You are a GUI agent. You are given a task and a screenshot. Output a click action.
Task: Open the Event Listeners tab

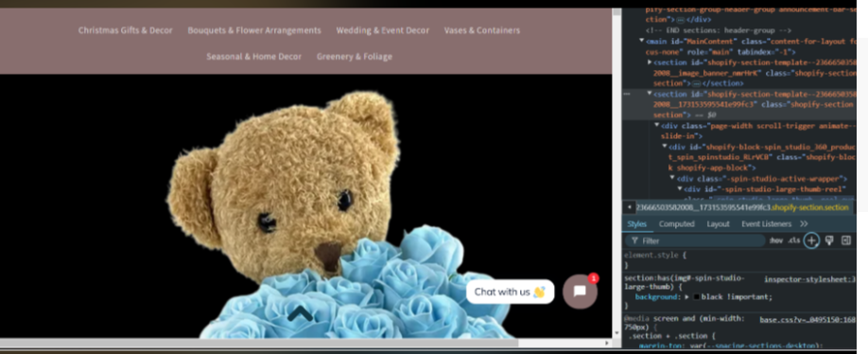click(x=766, y=223)
